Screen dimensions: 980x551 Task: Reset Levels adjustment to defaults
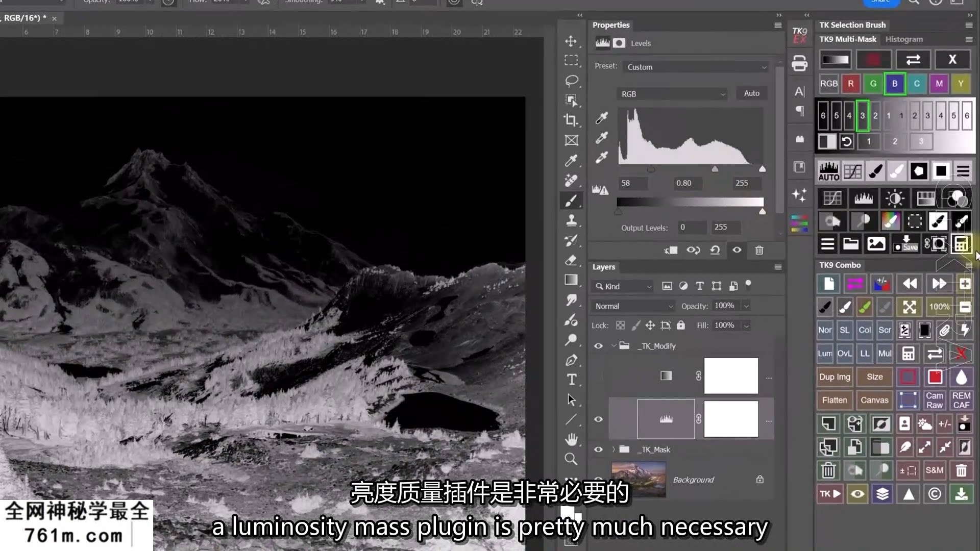click(715, 250)
